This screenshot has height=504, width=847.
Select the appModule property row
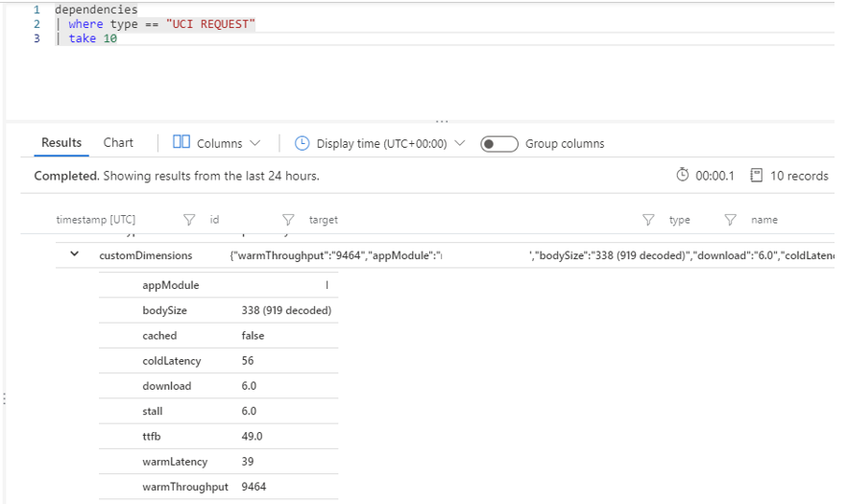(x=218, y=285)
